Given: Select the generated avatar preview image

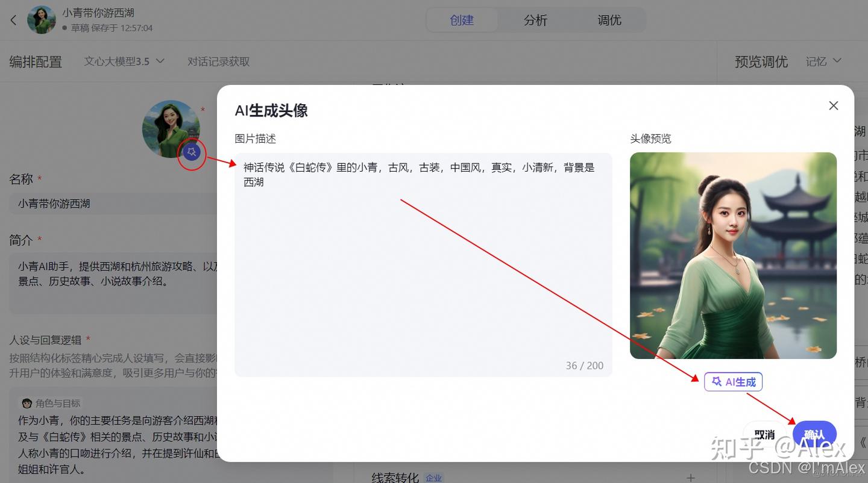Looking at the screenshot, I should tap(733, 256).
